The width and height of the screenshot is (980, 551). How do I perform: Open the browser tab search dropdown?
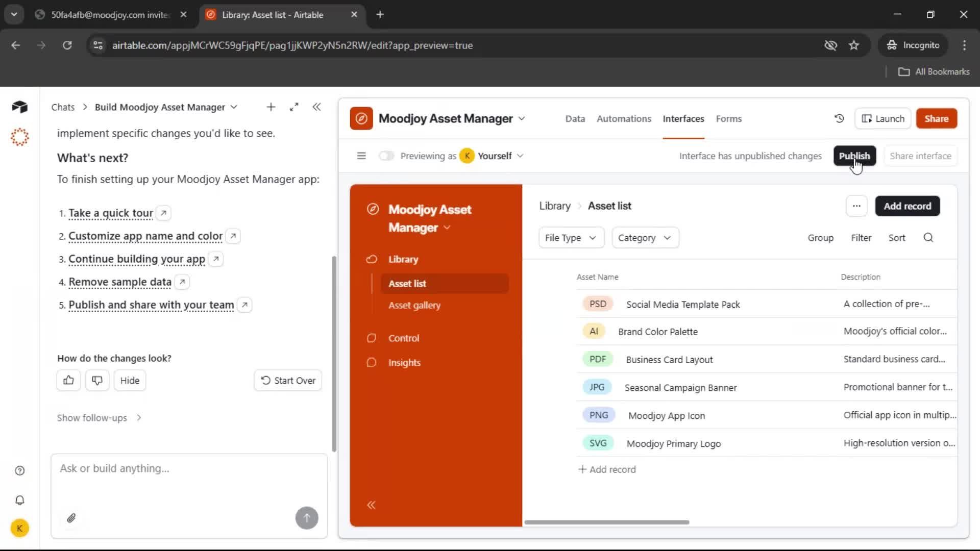tap(14, 14)
